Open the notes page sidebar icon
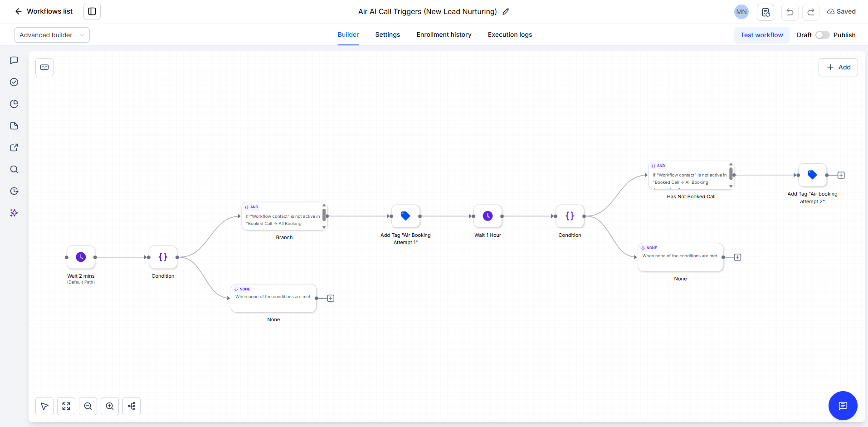 pos(14,126)
